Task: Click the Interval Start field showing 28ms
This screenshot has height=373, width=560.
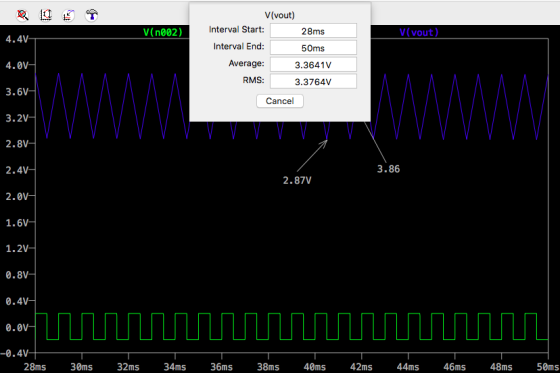Action: pyautogui.click(x=313, y=31)
